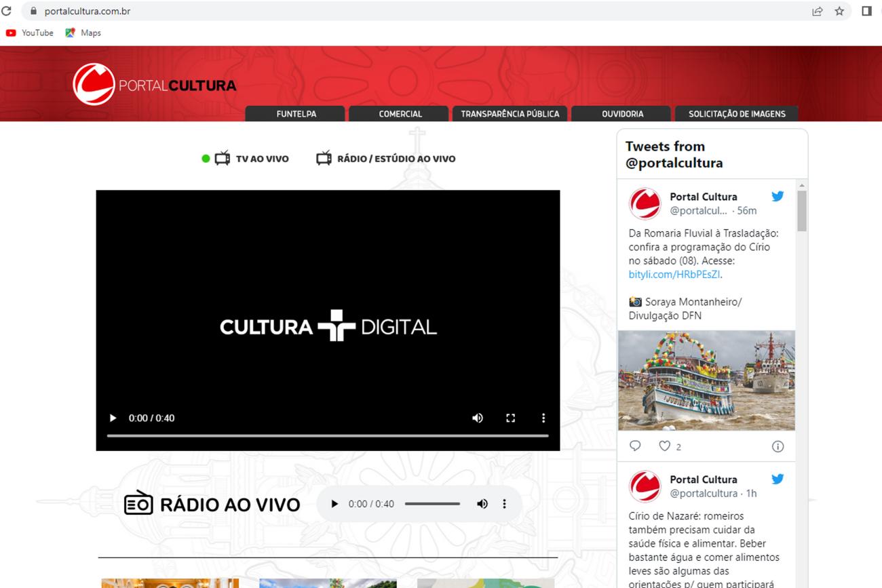The height and width of the screenshot is (588, 882).
Task: Open the video player more options menu
Action: point(543,418)
